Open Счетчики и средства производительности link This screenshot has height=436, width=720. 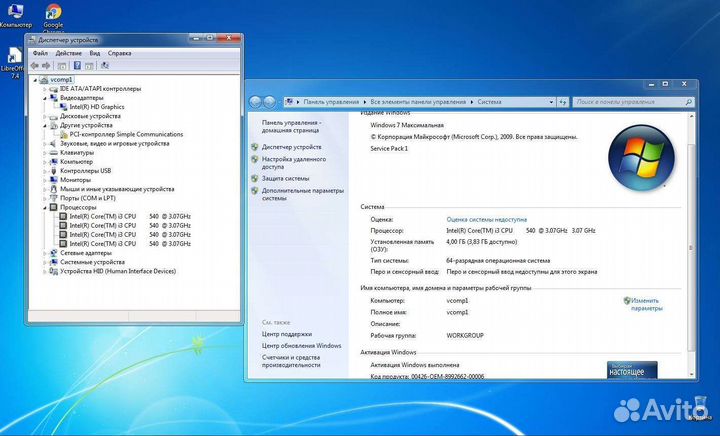click(291, 361)
